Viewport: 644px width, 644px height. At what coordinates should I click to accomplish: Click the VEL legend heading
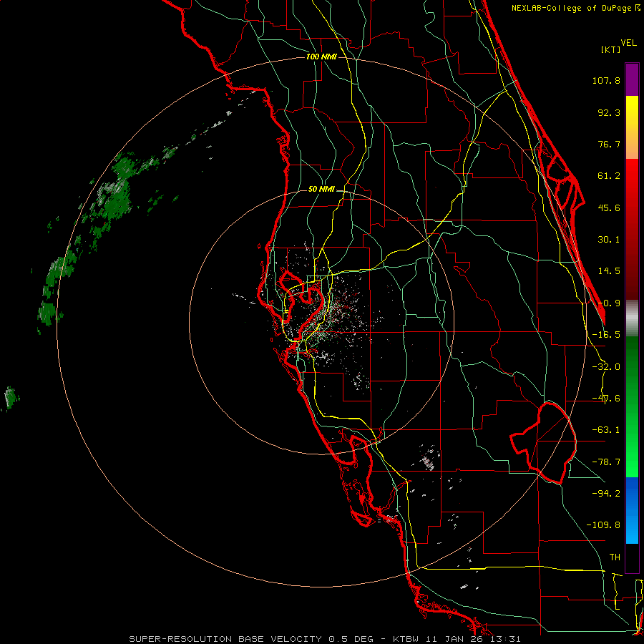point(628,43)
